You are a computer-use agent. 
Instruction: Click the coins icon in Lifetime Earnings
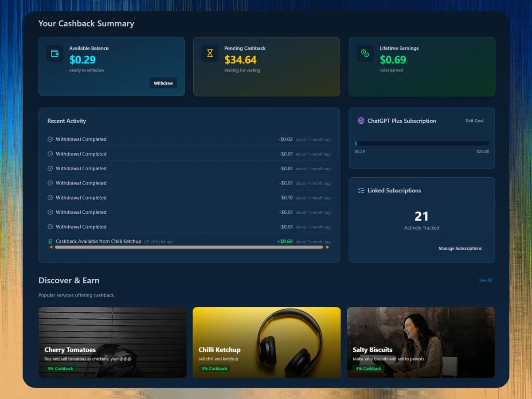pos(365,53)
